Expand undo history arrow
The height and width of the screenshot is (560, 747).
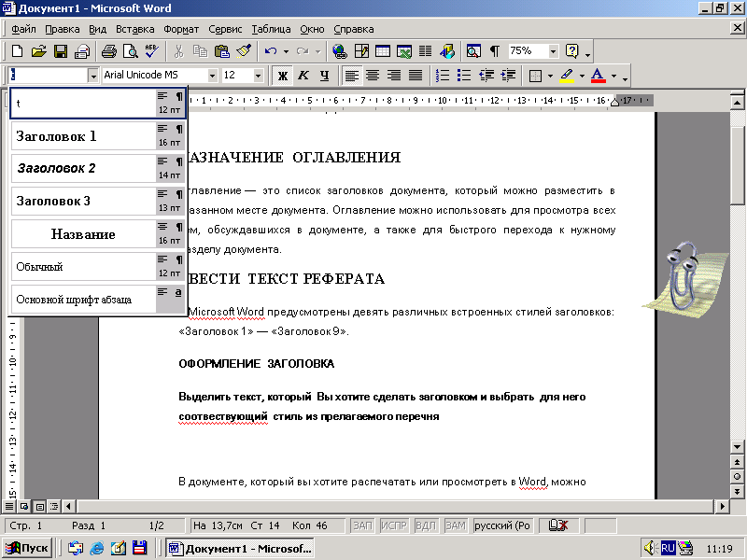tap(286, 51)
